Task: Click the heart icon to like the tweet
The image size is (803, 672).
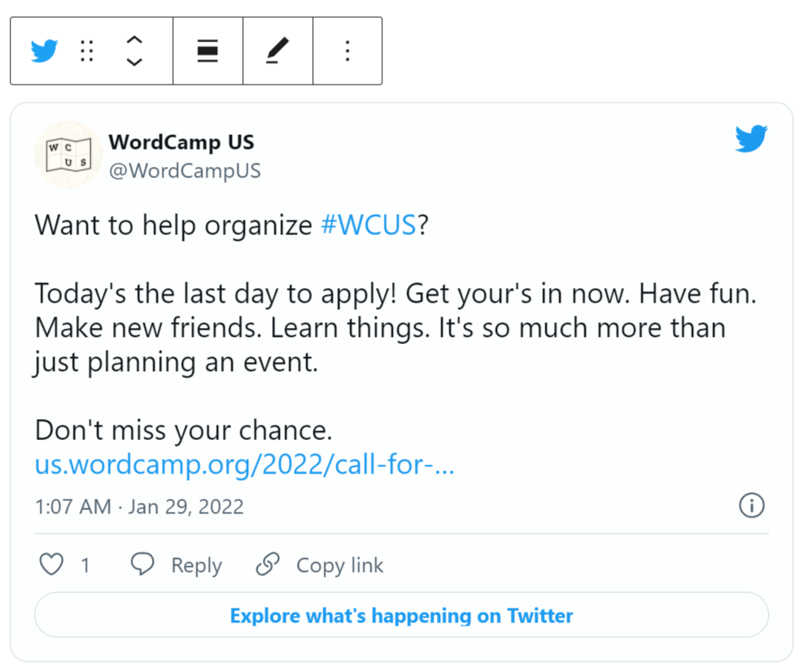Action: 50,564
